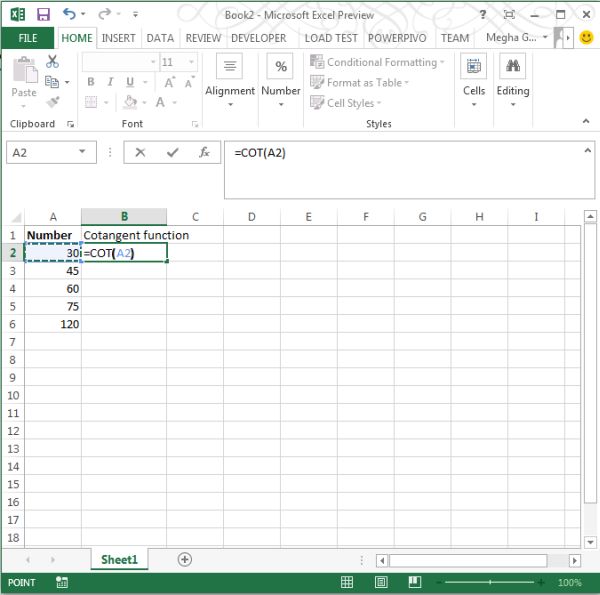Click the Fill Color bucket icon
Image resolution: width=600 pixels, height=595 pixels.
130,102
